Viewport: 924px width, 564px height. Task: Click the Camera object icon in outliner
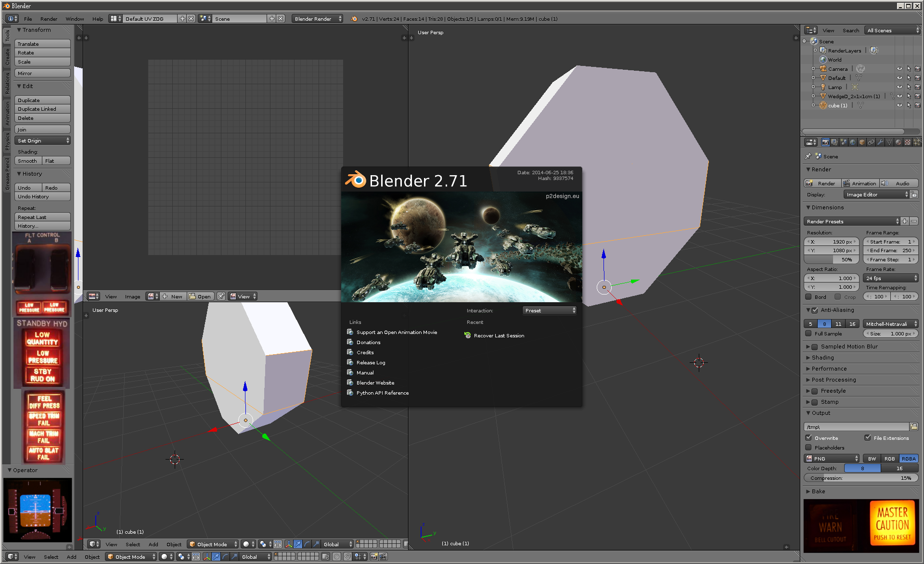(823, 69)
